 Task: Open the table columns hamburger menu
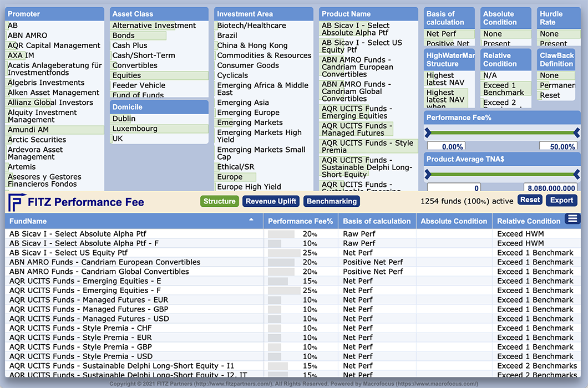[572, 219]
